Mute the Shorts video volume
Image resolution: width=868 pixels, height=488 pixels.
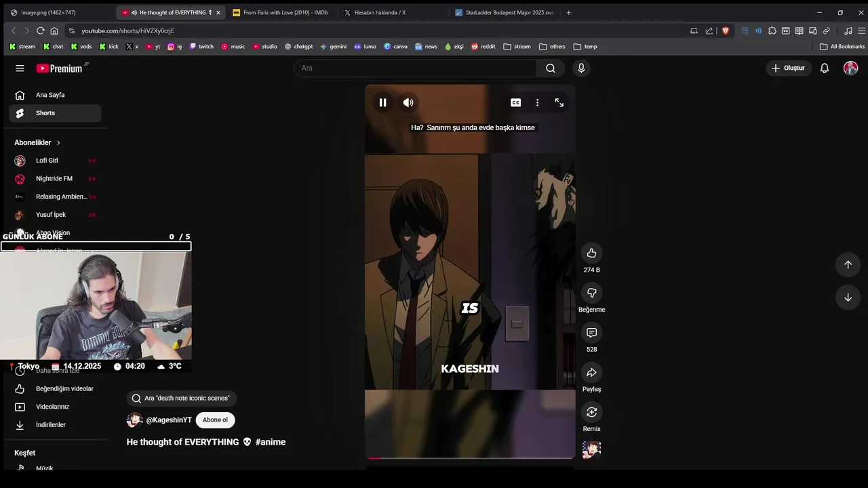[408, 102]
